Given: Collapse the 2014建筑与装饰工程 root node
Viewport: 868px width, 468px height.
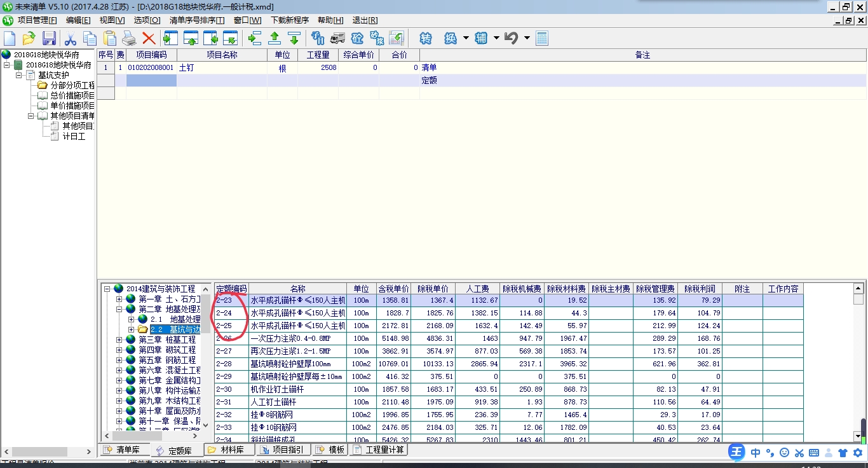Looking at the screenshot, I should [x=107, y=289].
